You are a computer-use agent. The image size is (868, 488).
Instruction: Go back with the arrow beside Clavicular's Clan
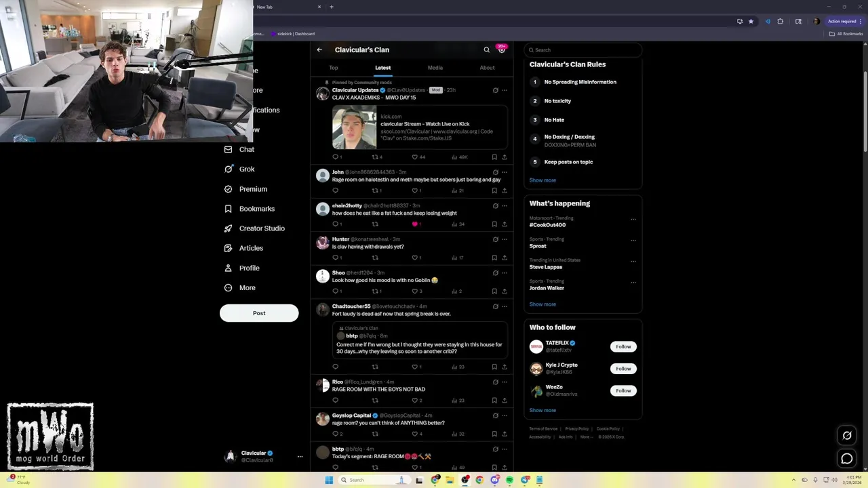tap(319, 49)
